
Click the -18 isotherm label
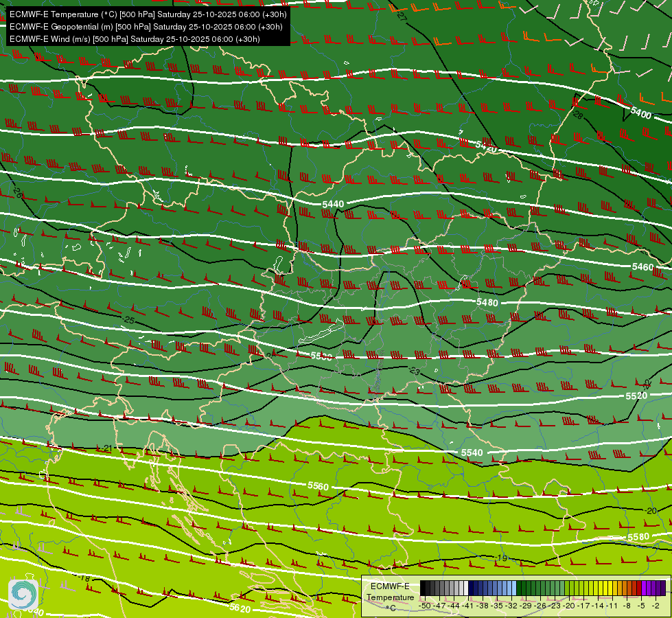(x=84, y=578)
